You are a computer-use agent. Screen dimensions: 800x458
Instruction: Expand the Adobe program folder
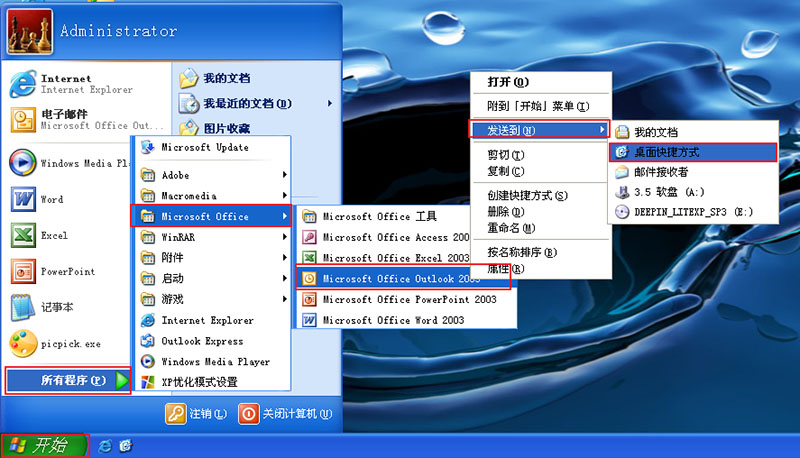213,175
